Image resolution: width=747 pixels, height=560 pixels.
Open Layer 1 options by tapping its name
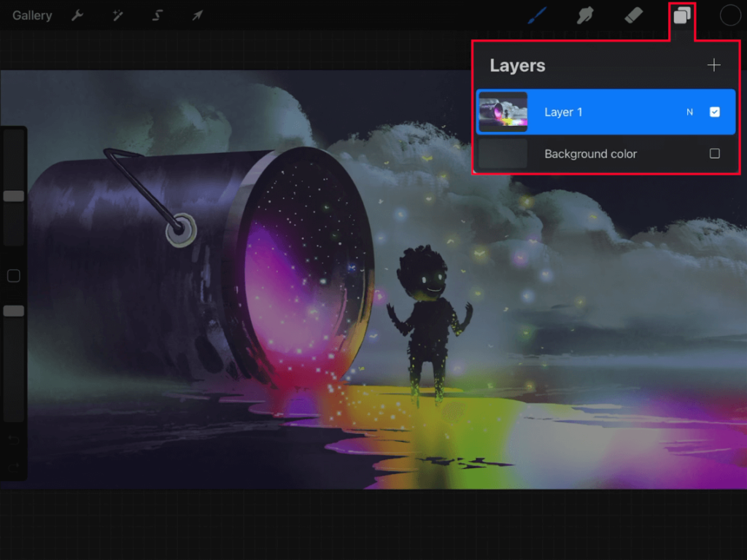pos(564,112)
